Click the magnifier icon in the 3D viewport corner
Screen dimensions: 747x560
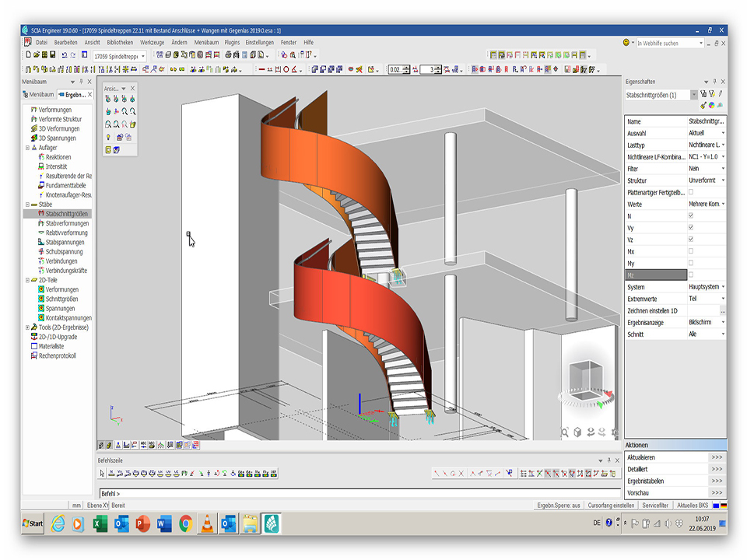click(x=565, y=432)
